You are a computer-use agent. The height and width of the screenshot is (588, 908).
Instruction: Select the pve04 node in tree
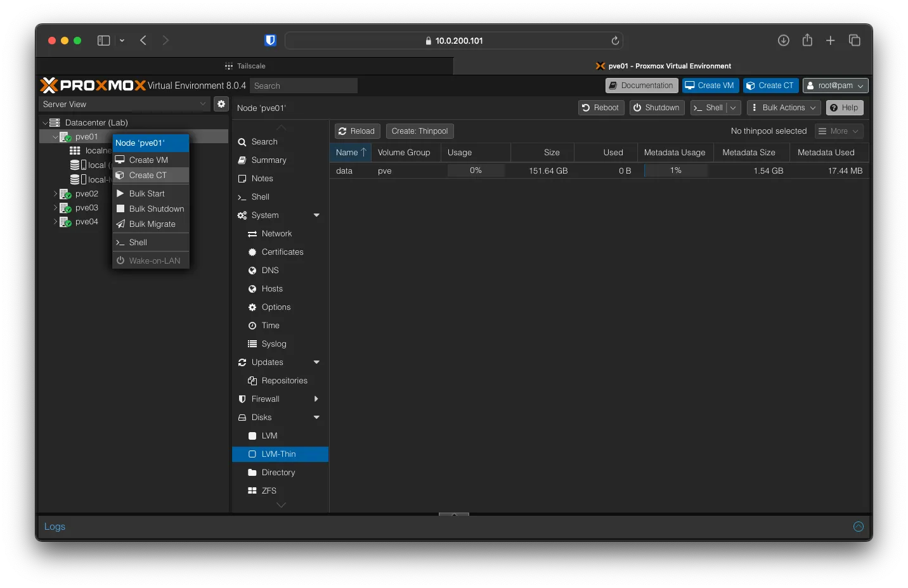tap(86, 222)
